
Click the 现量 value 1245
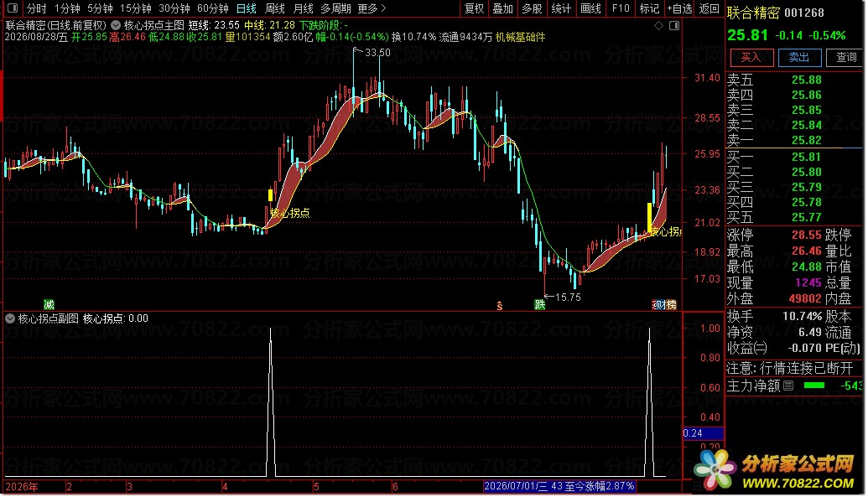tap(808, 282)
